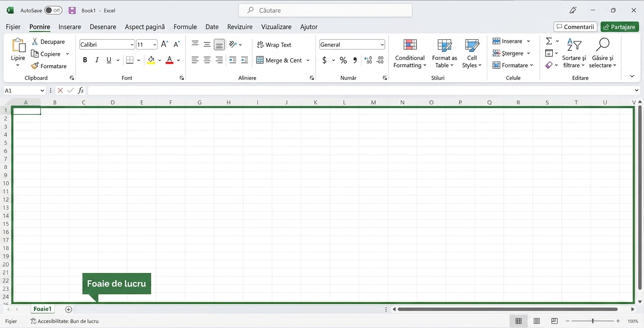
Task: Click the Partajare share button
Action: pos(620,27)
